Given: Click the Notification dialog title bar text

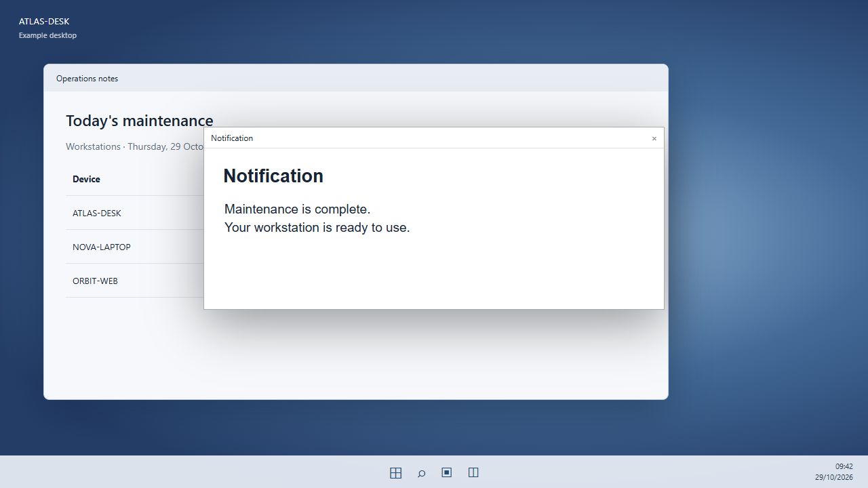Looking at the screenshot, I should click(232, 138).
